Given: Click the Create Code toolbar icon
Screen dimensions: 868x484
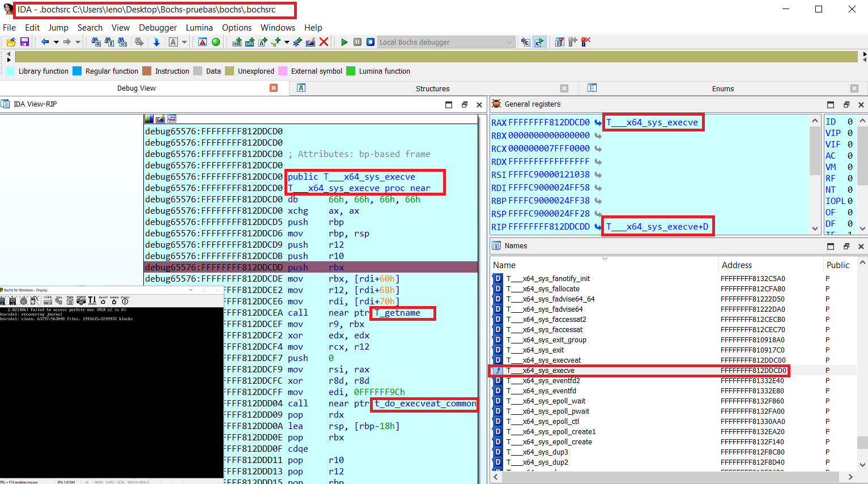Looking at the screenshot, I should 236,42.
